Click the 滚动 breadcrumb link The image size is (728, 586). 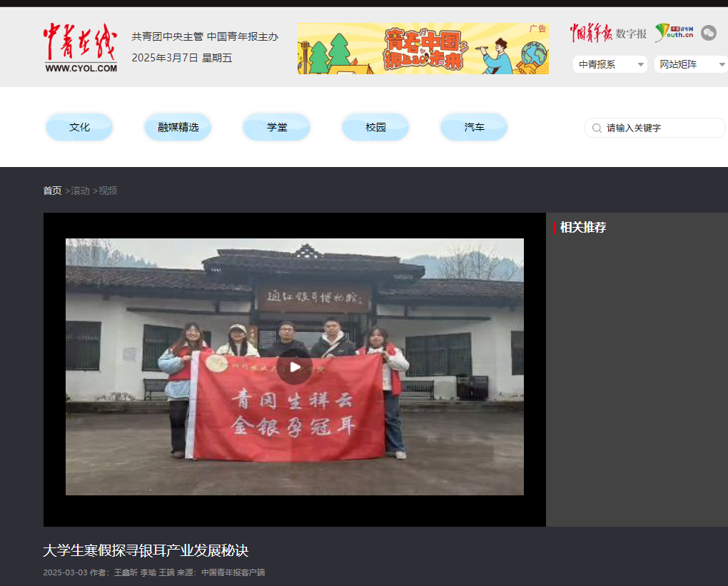pos(80,191)
